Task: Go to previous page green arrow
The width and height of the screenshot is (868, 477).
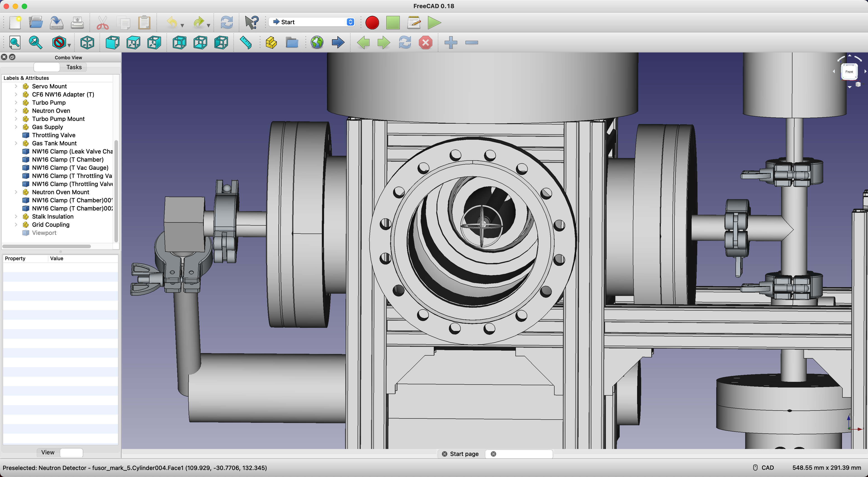Action: (363, 43)
